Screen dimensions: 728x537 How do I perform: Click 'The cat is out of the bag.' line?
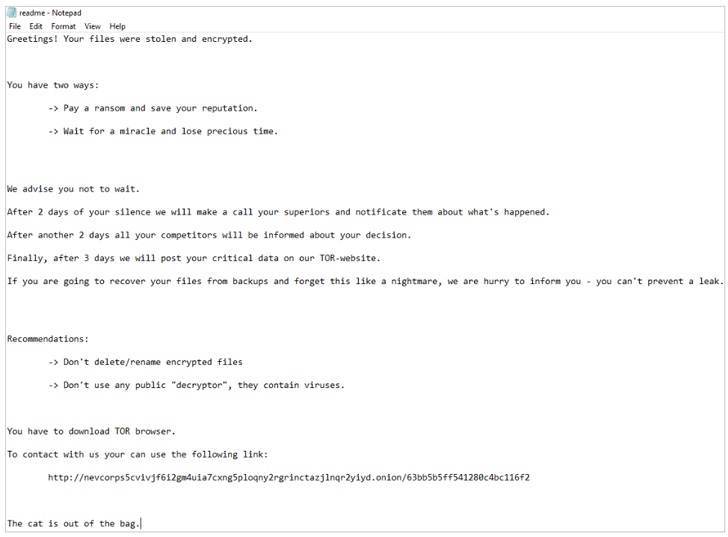point(73,524)
